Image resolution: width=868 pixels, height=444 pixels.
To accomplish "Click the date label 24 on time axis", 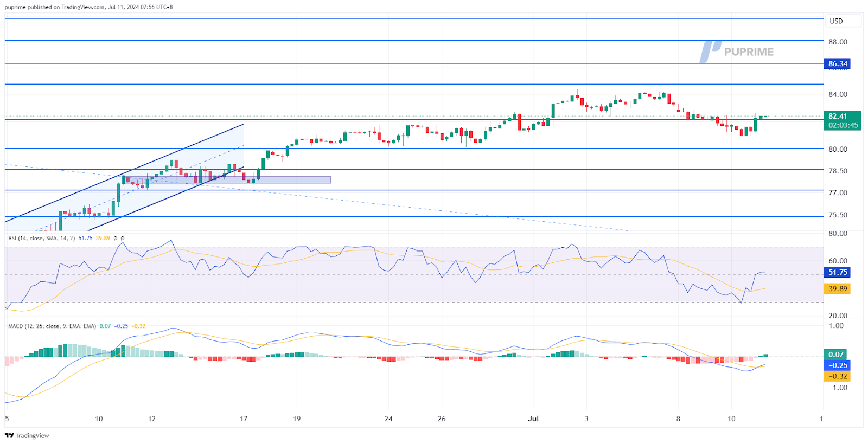I will 388,419.
